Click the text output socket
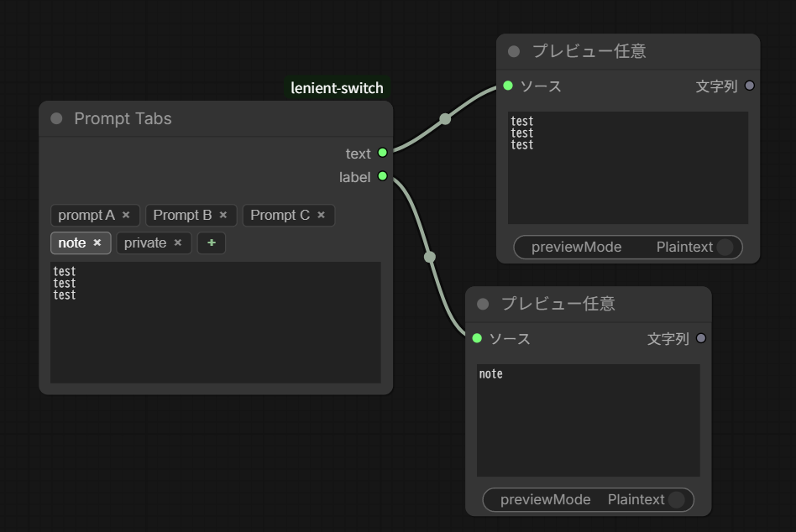The height and width of the screenshot is (532, 796). (x=383, y=153)
